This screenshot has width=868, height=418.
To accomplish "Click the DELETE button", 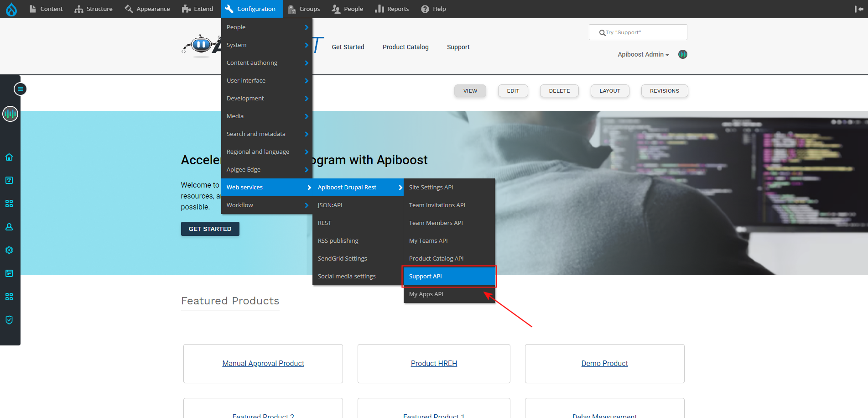I will (559, 91).
